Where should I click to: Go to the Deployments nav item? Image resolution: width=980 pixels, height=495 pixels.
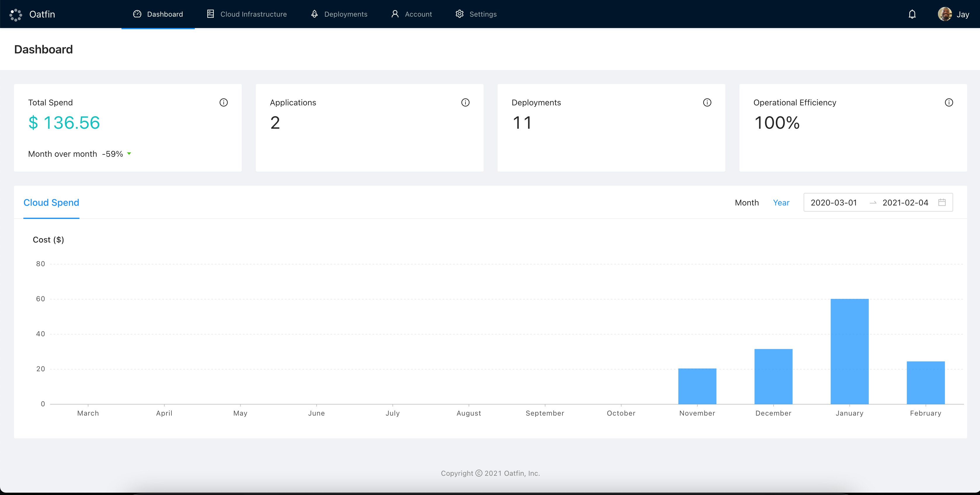point(339,14)
